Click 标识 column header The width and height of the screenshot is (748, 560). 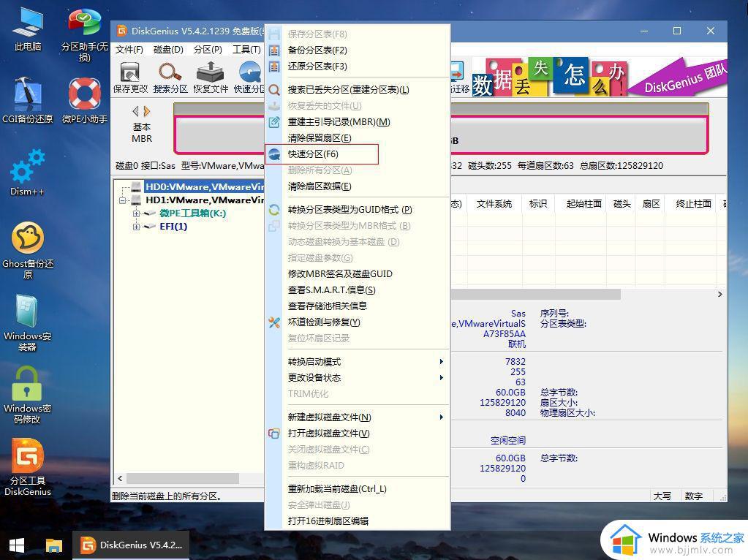point(538,204)
